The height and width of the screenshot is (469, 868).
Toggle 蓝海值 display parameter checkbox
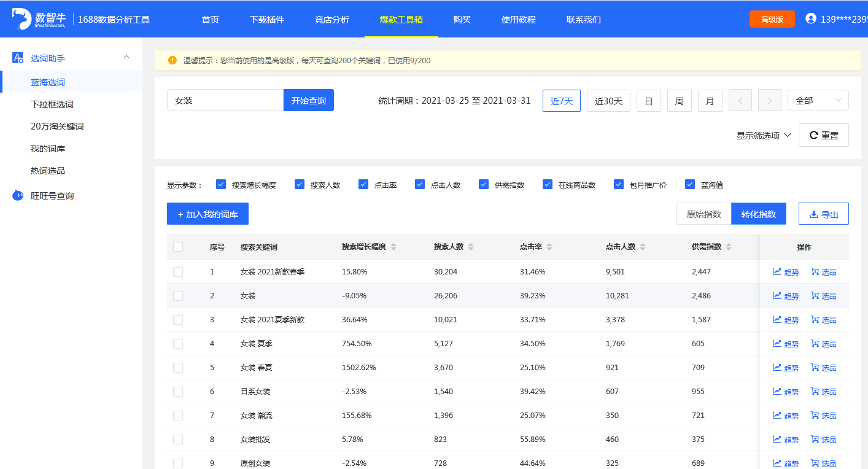pyautogui.click(x=690, y=184)
